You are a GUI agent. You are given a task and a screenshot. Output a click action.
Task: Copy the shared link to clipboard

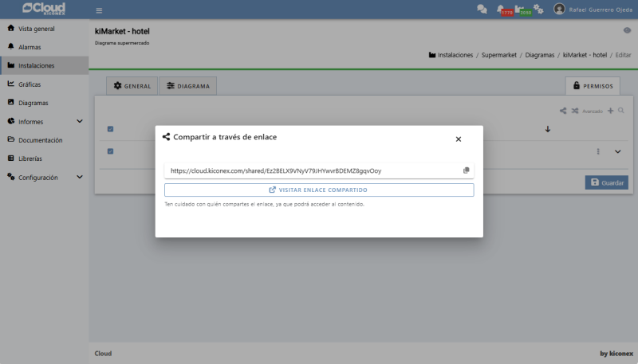[466, 170]
